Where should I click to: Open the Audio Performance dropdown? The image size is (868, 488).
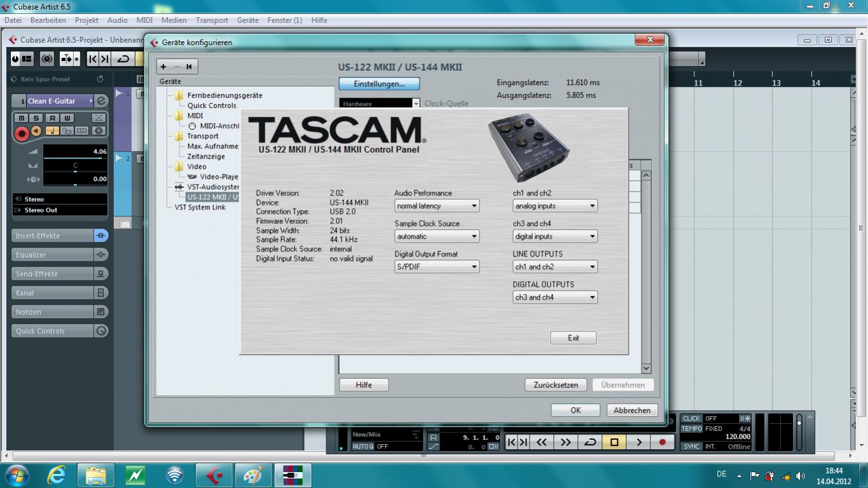(x=436, y=206)
